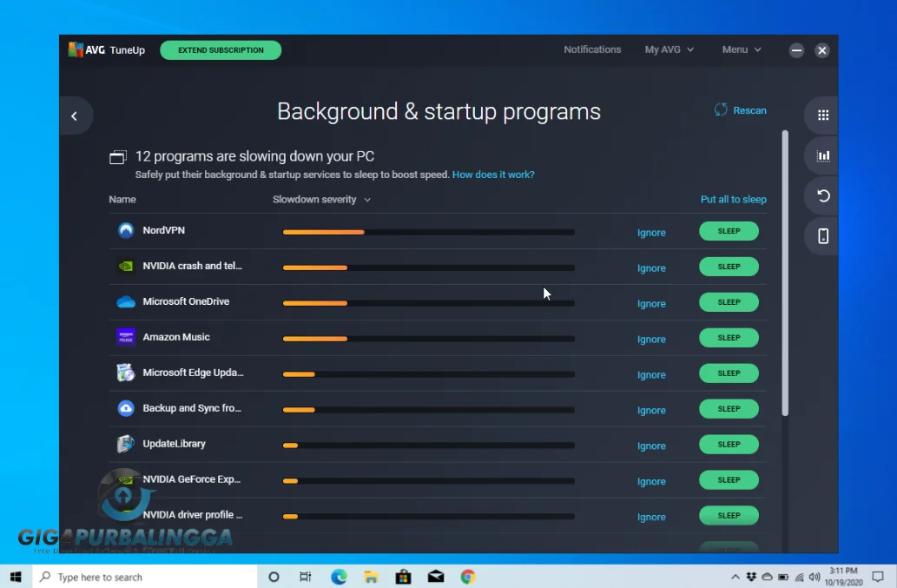Open Notifications in the top bar
This screenshot has width=897, height=588.
[592, 50]
